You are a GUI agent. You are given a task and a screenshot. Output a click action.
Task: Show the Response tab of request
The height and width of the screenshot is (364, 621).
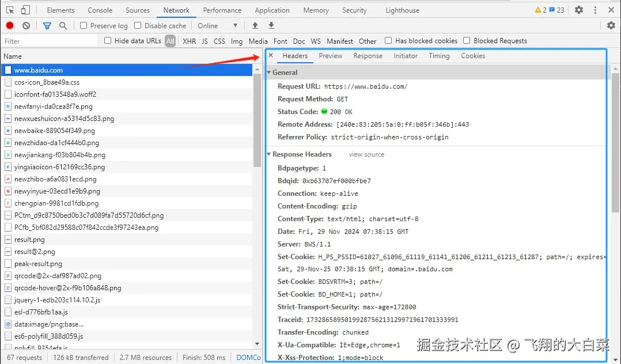point(368,56)
